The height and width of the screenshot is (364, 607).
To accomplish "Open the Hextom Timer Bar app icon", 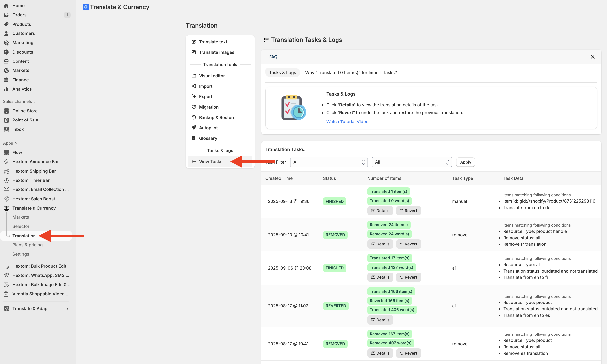I will coord(6,180).
